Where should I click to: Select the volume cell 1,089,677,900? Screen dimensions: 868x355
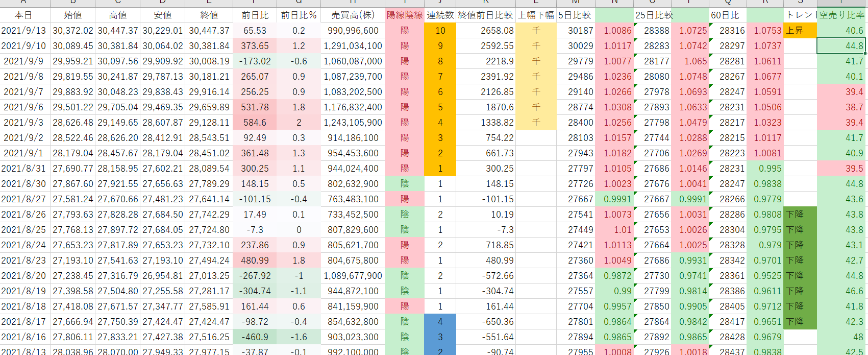[x=353, y=276]
